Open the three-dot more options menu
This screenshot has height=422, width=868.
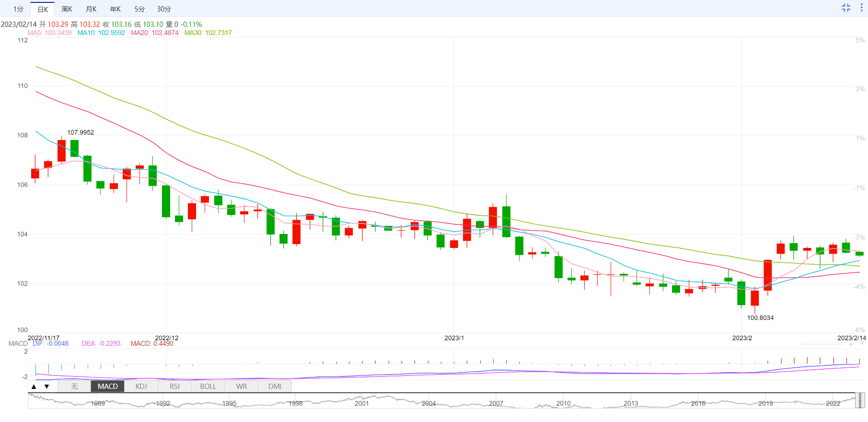point(861,8)
